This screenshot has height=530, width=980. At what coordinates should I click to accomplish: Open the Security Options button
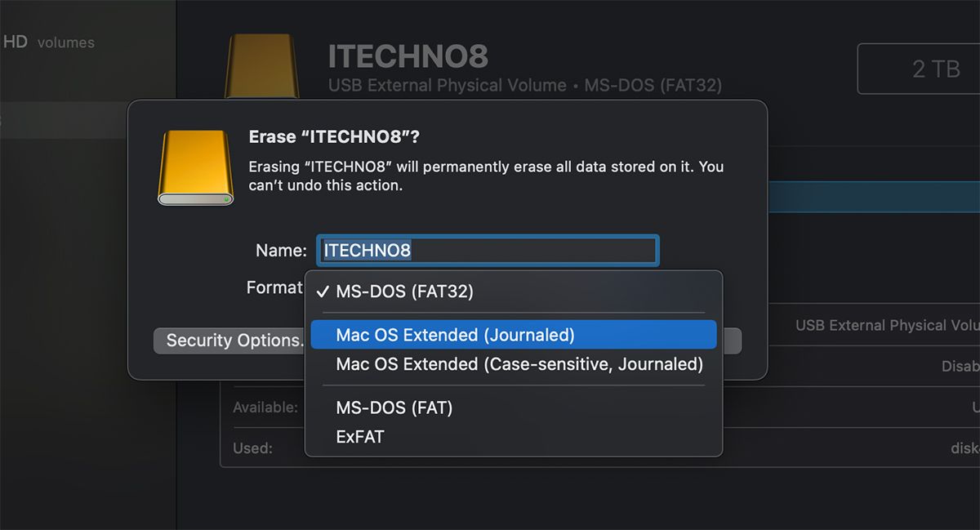(x=230, y=341)
